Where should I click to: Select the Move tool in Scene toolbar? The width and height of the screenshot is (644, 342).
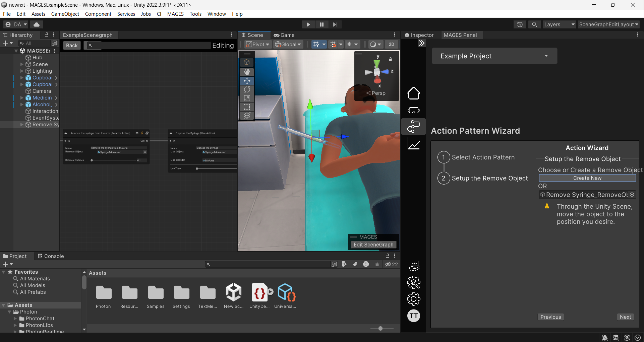click(247, 81)
